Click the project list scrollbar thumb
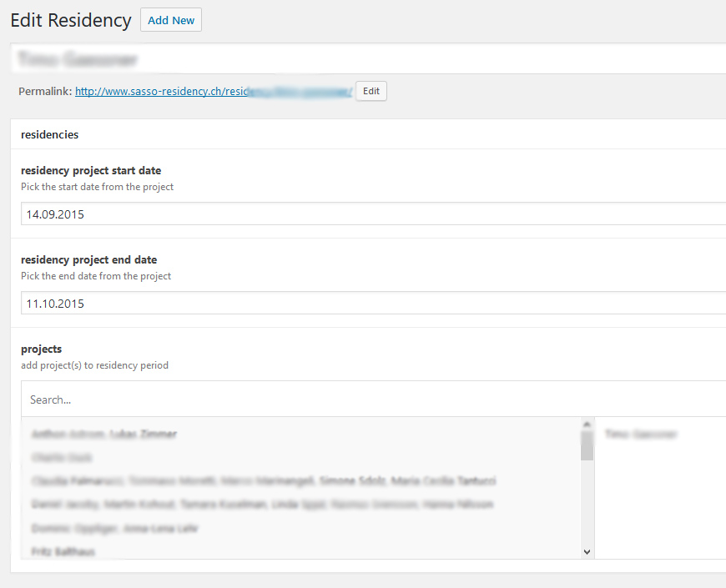 click(587, 447)
